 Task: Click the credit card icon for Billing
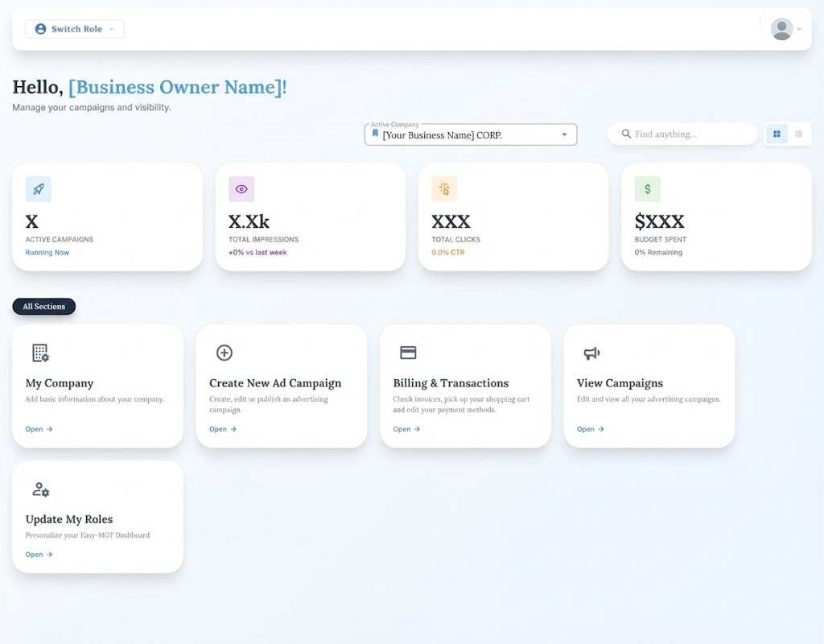tap(408, 353)
